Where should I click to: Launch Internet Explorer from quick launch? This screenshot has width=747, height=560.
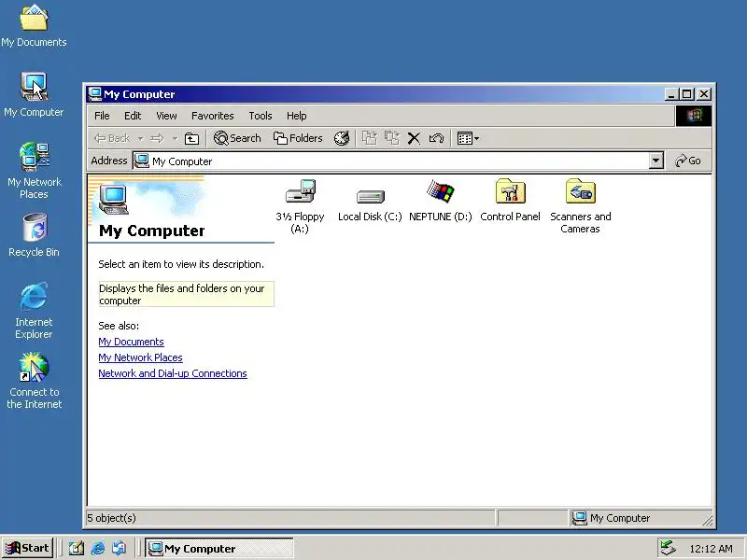98,549
